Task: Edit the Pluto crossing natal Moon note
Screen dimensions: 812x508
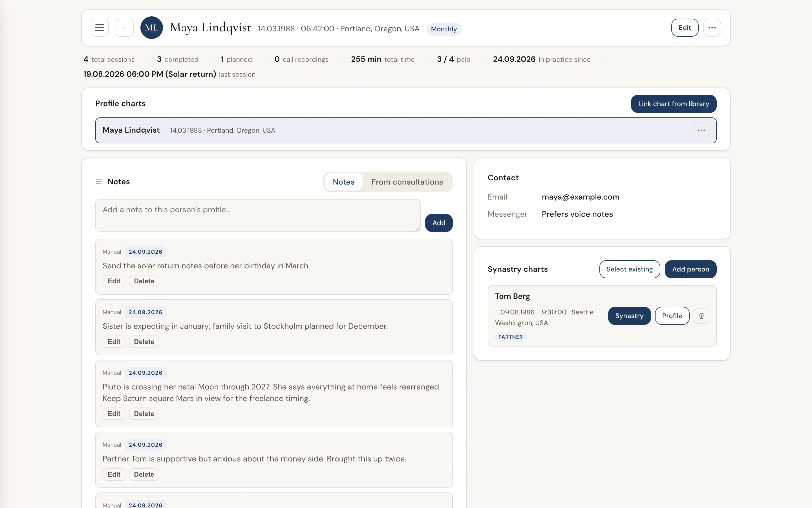Action: [x=114, y=413]
